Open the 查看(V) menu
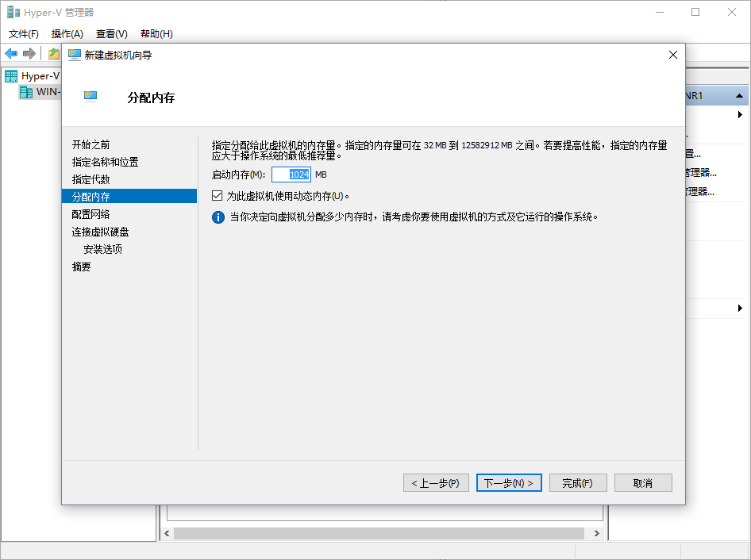The width and height of the screenshot is (751, 560). pos(112,34)
